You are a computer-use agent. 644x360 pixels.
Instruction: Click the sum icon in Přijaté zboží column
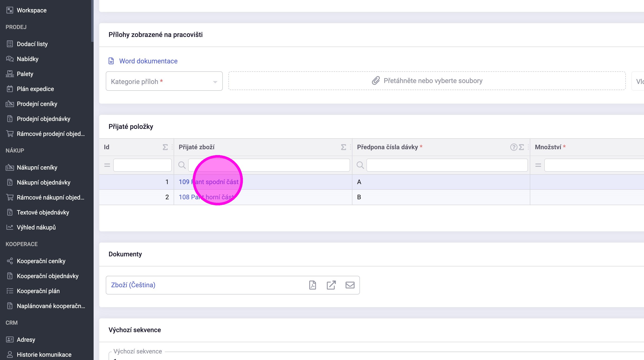(344, 147)
